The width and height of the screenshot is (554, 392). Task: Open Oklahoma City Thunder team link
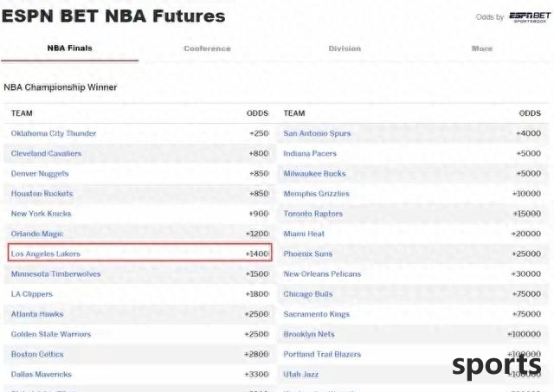tap(54, 133)
